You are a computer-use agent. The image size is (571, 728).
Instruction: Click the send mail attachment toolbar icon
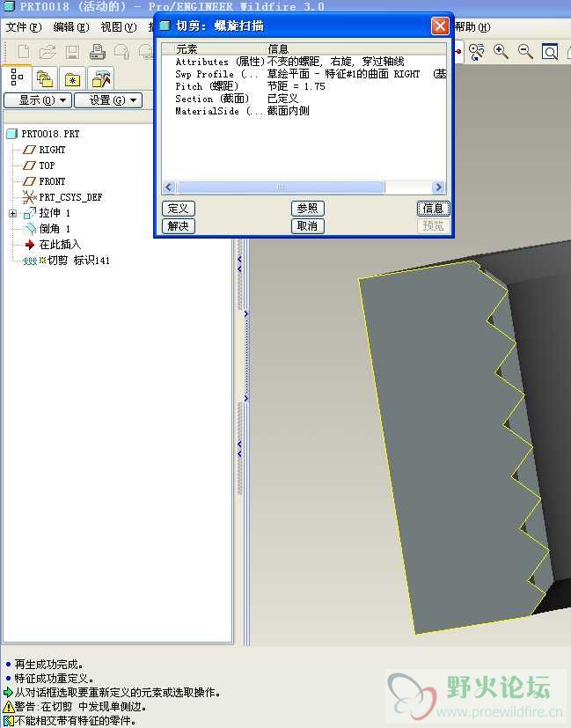click(121, 52)
